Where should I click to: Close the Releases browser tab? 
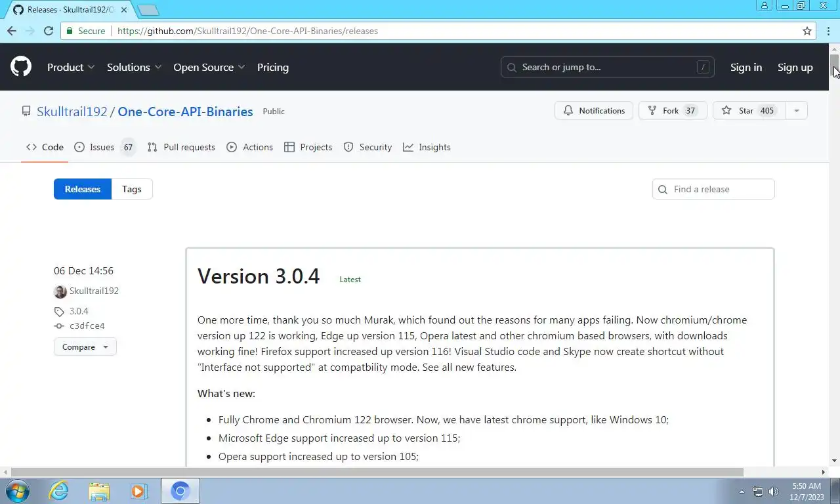(x=124, y=10)
